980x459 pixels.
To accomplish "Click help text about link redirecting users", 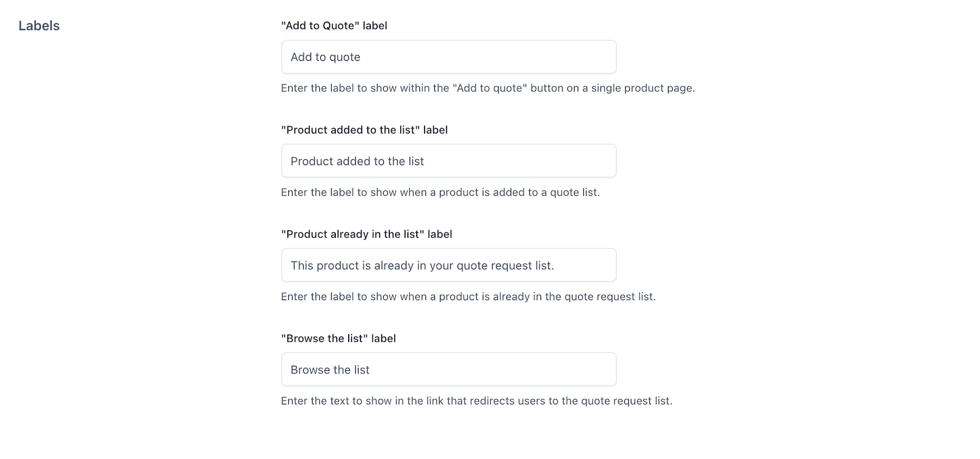I will coord(477,401).
